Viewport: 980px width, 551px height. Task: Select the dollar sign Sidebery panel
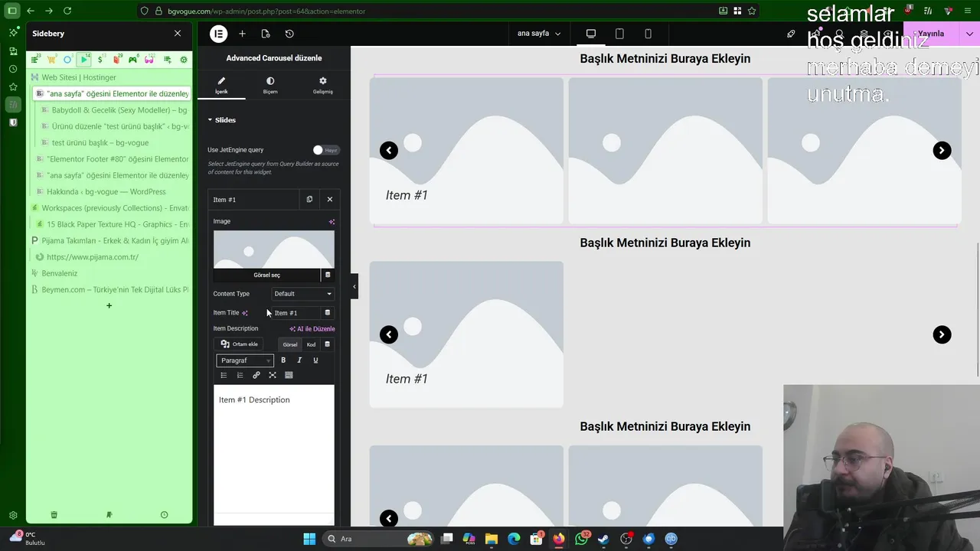point(101,60)
